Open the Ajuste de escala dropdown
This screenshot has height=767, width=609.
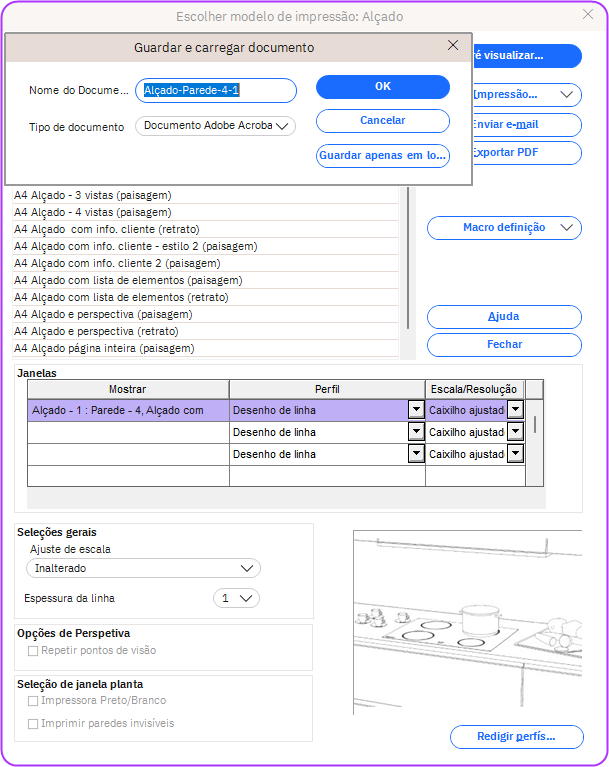tap(143, 568)
